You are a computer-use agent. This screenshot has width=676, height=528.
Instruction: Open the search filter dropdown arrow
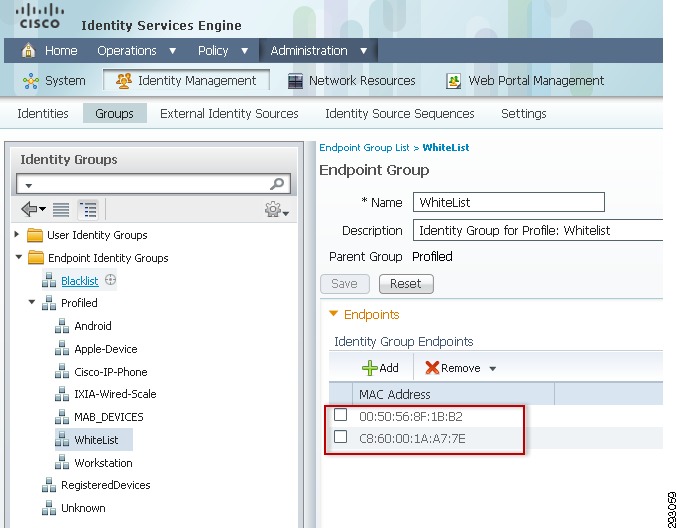point(29,186)
